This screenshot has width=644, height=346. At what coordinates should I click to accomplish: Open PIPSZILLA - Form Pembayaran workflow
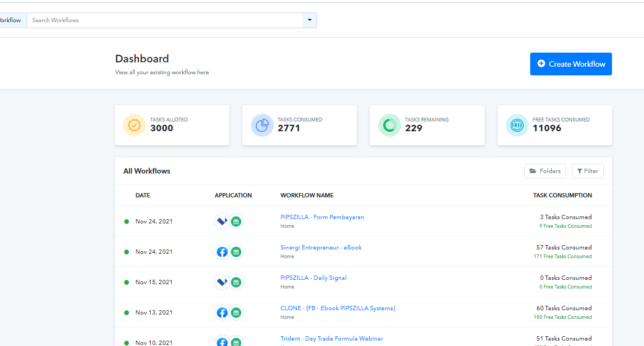(322, 217)
